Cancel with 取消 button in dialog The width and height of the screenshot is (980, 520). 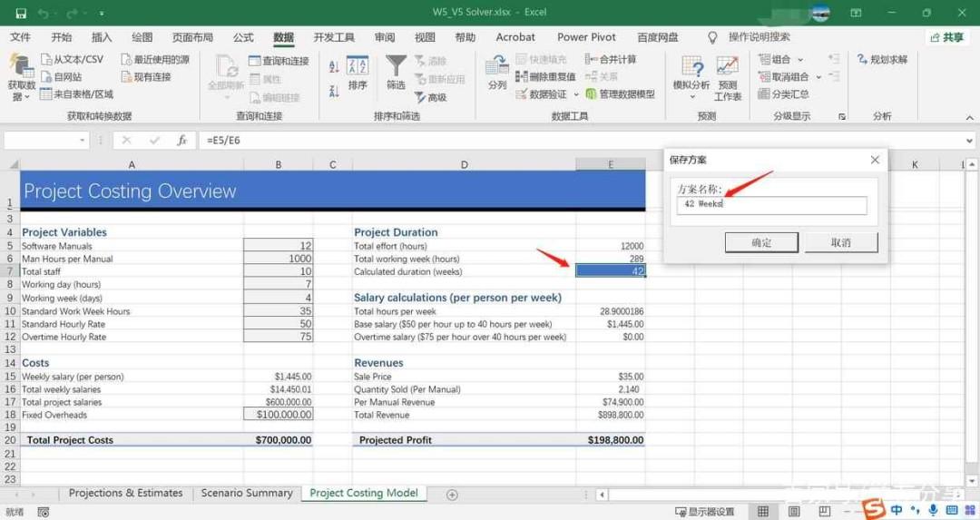pos(841,242)
